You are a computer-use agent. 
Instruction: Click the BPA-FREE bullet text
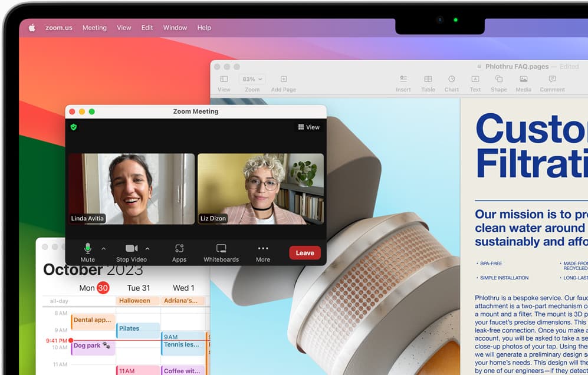click(491, 264)
